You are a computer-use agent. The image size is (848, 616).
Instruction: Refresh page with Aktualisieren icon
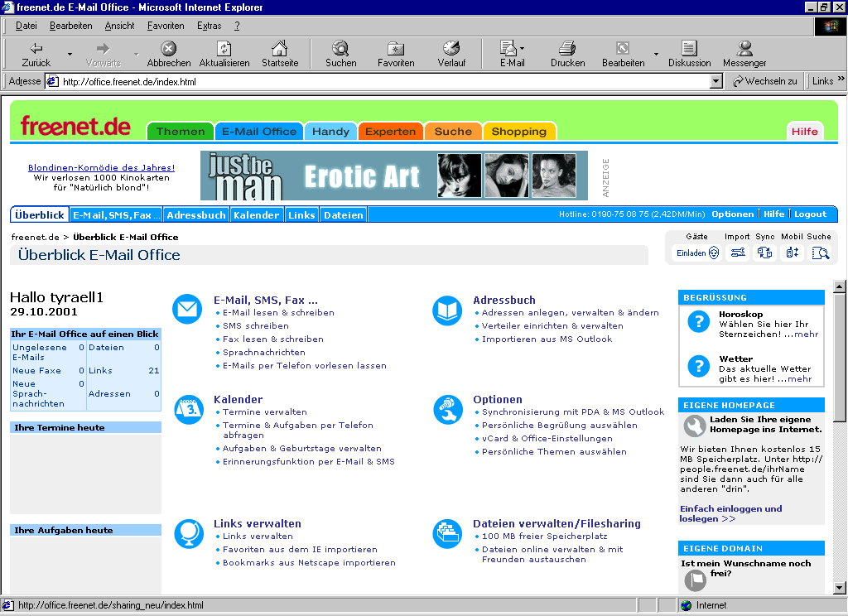click(224, 49)
